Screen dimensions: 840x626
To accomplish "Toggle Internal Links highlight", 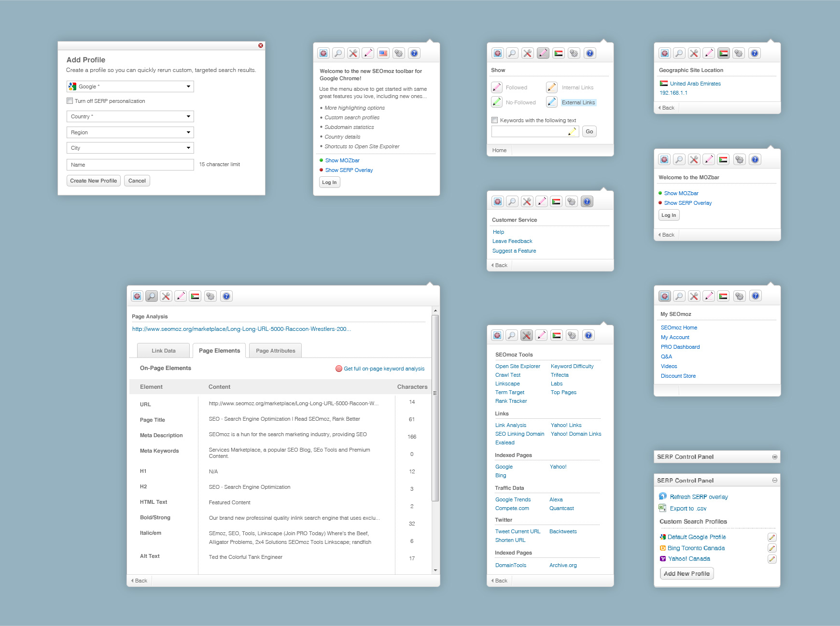I will coord(552,87).
